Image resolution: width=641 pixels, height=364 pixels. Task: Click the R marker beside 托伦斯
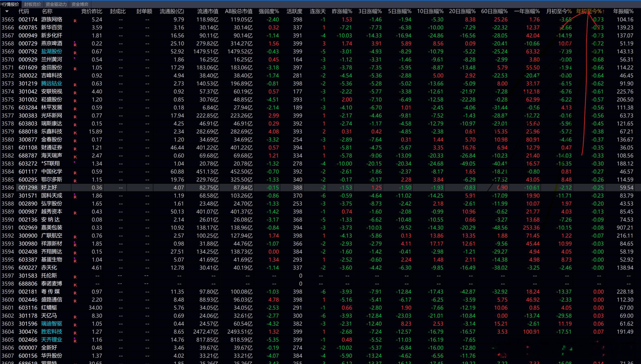pyautogui.click(x=75, y=277)
